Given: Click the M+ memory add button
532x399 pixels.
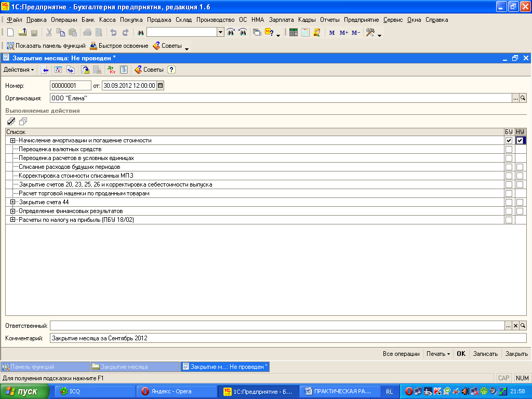Looking at the screenshot, I should 344,33.
